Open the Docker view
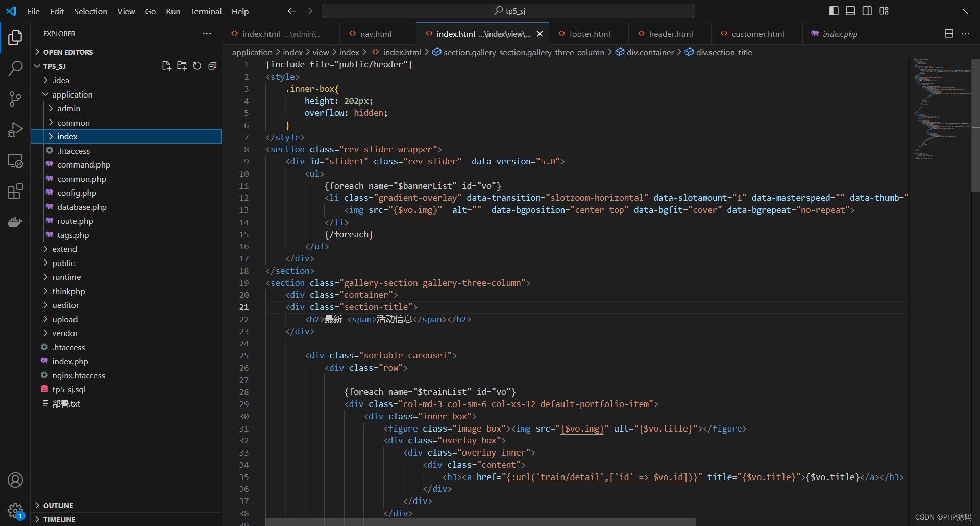 click(x=15, y=222)
